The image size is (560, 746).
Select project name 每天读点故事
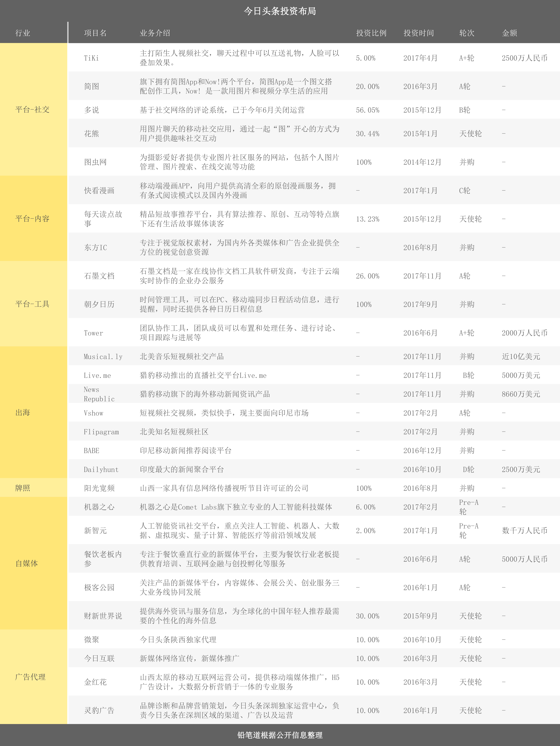(x=103, y=219)
